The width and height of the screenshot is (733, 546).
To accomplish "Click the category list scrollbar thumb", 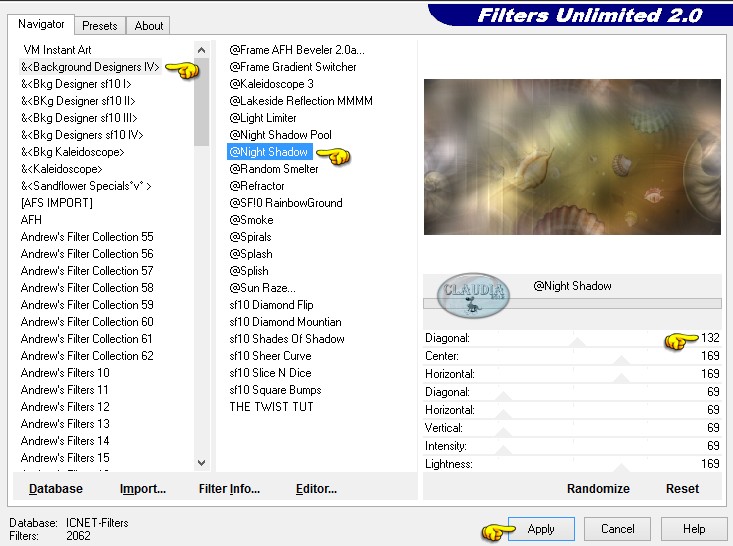I will coord(201,102).
